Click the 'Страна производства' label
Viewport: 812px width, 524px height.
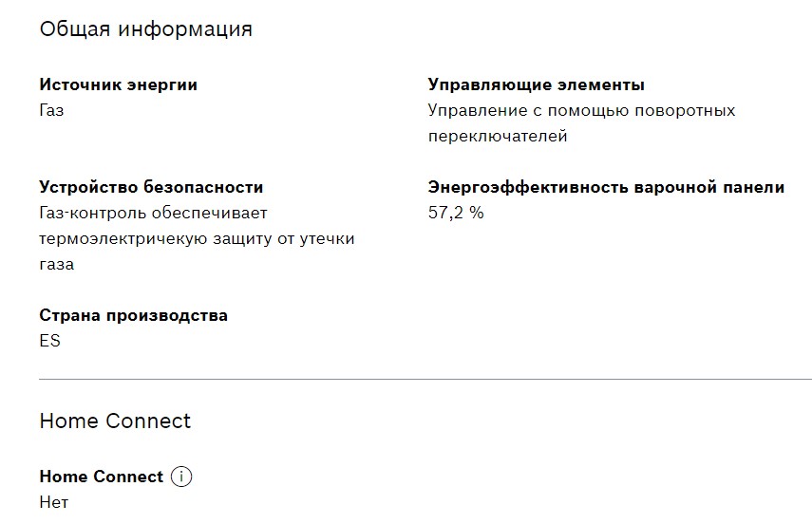point(133,315)
